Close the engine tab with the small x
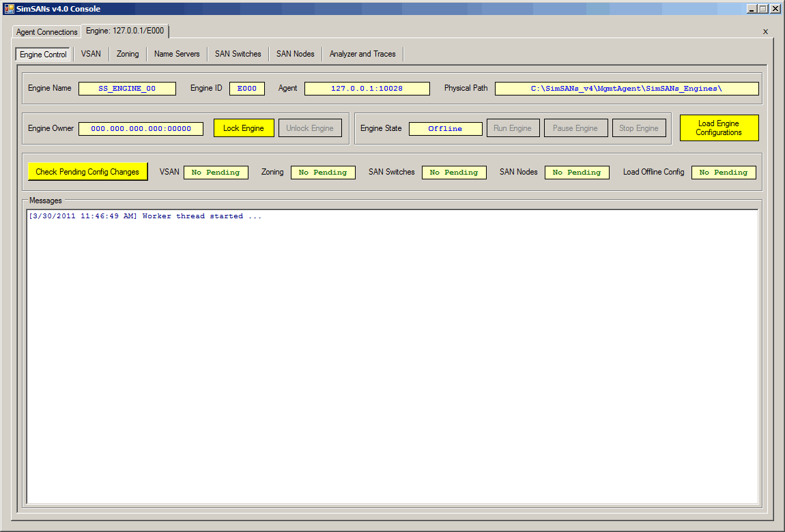This screenshot has width=785, height=532. (x=765, y=31)
